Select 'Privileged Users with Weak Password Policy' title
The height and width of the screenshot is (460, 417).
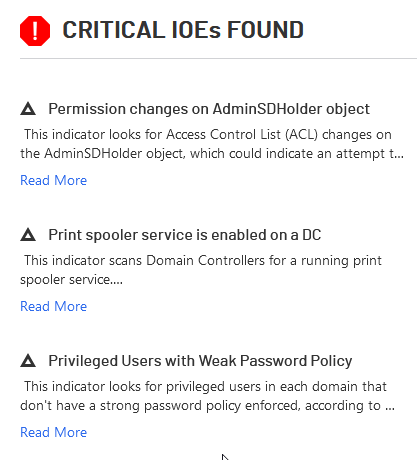pos(200,361)
